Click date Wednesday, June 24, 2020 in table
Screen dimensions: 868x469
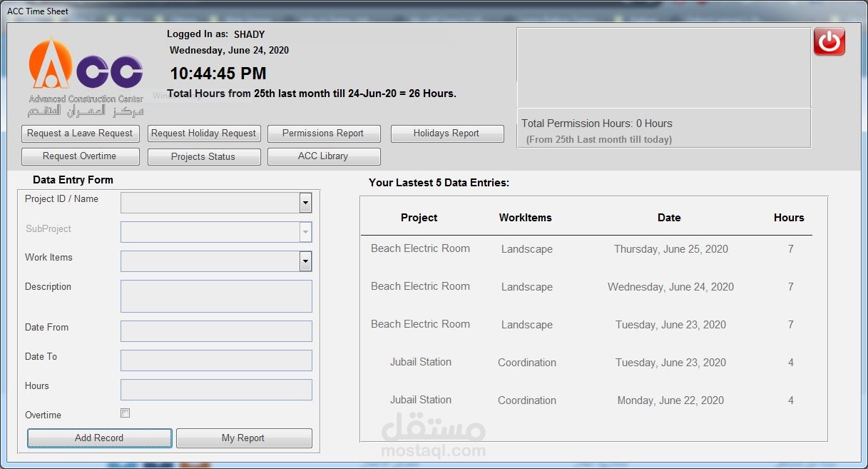671,287
